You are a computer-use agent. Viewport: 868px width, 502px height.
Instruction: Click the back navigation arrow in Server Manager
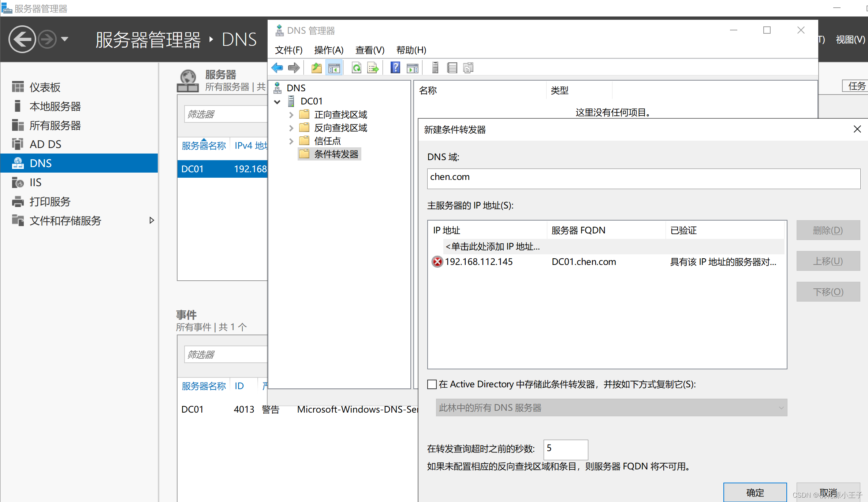[x=22, y=39]
